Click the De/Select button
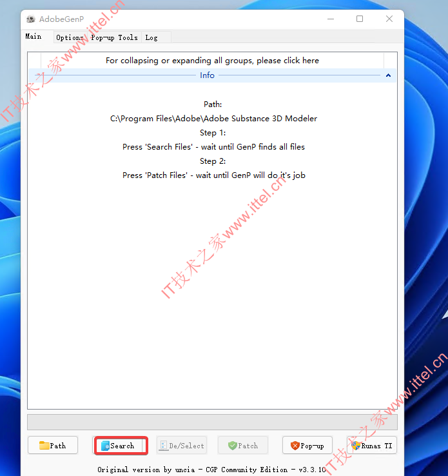The height and width of the screenshot is (476, 448). 182,445
